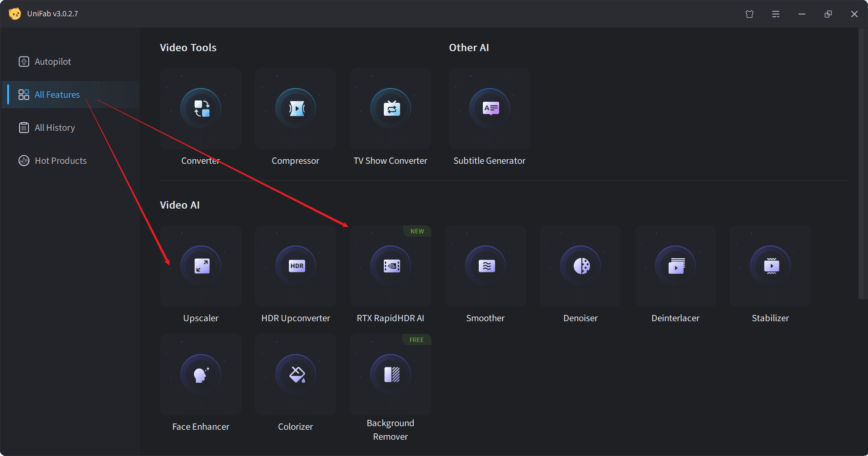The image size is (868, 456).
Task: Launch the Denoiser tool
Action: 580,266
